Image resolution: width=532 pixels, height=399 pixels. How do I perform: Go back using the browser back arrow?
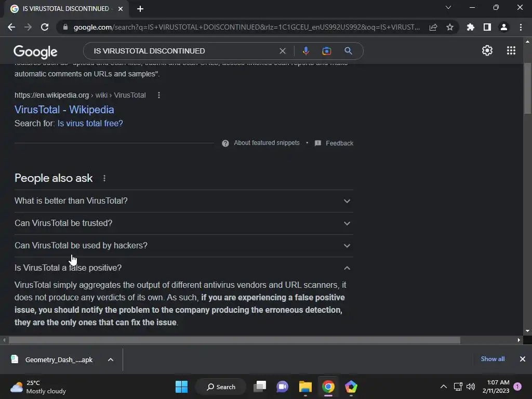(x=11, y=27)
